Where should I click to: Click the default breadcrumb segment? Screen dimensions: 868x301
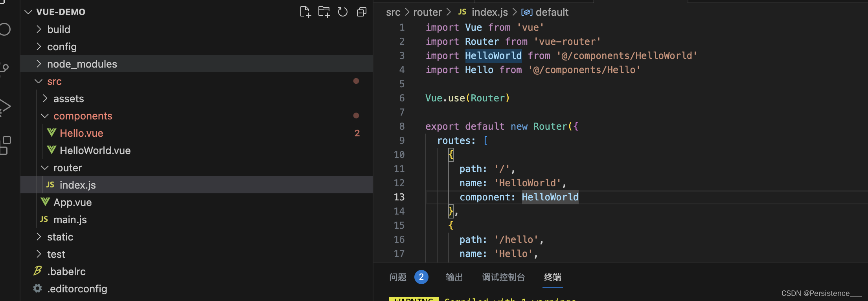[552, 12]
